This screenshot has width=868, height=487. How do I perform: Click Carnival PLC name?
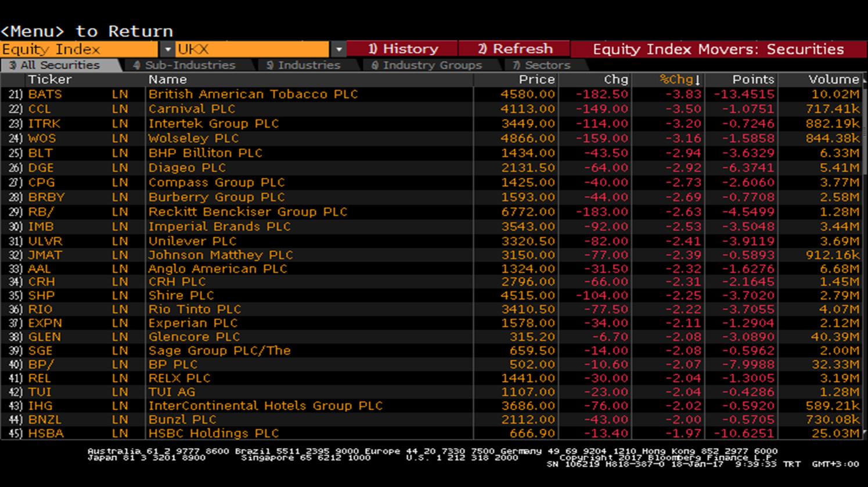[192, 109]
